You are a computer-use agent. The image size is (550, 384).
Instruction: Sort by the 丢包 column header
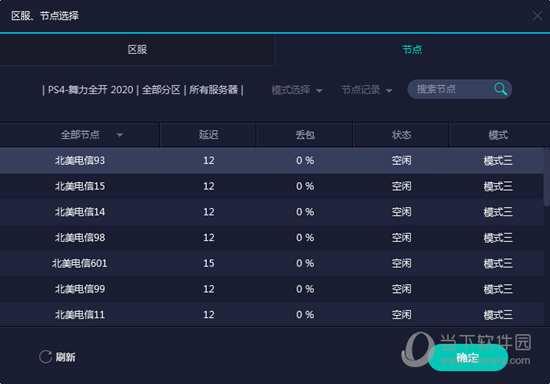coord(305,135)
